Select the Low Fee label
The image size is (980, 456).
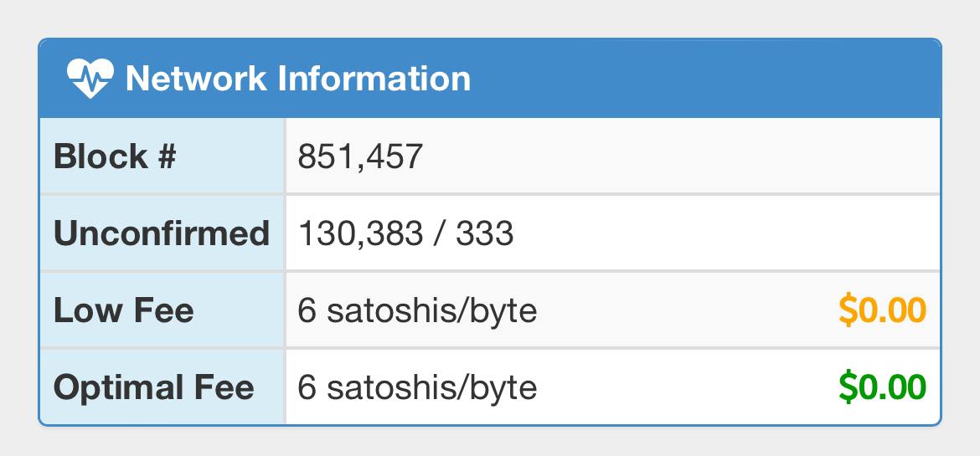click(x=124, y=310)
